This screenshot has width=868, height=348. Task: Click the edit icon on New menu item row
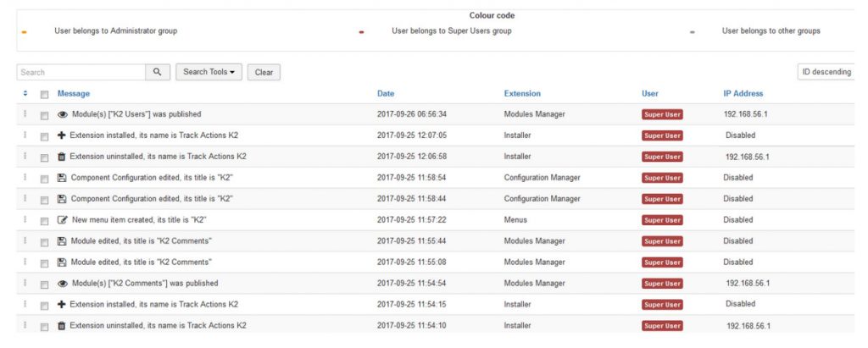[x=63, y=219]
